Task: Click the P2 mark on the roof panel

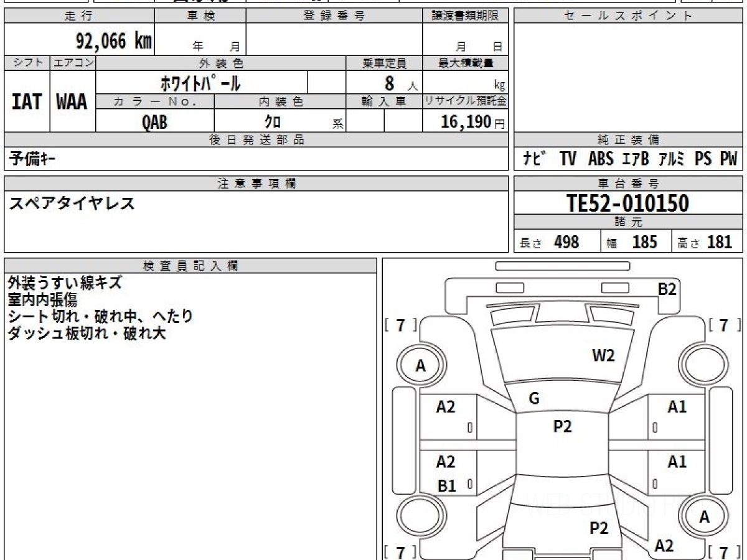Action: pyautogui.click(x=562, y=426)
